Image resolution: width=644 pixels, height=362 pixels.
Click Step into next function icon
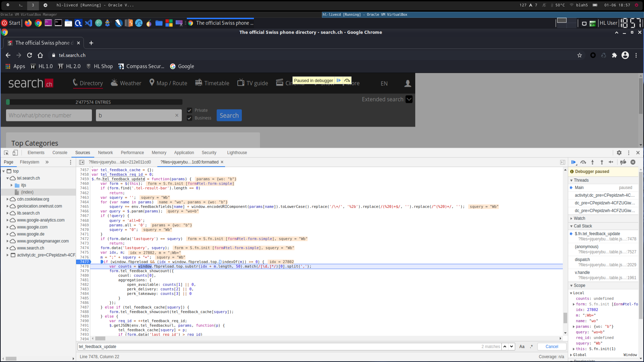coord(592,162)
